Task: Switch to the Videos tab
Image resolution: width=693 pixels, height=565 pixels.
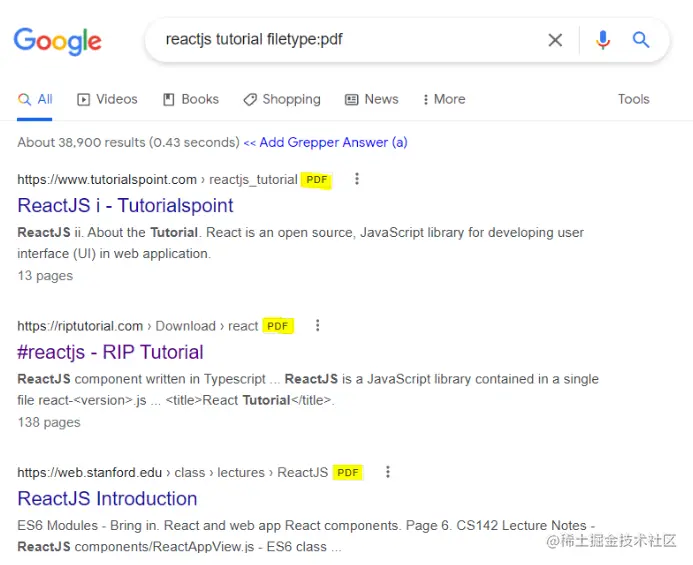Action: (x=107, y=99)
